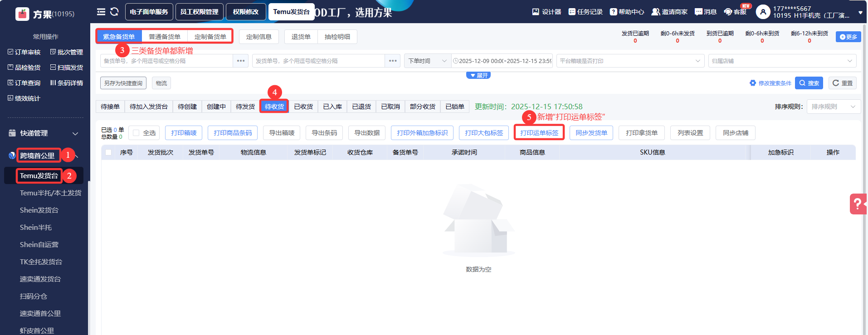Click the 同步发货单 button
868x335 pixels.
(591, 133)
